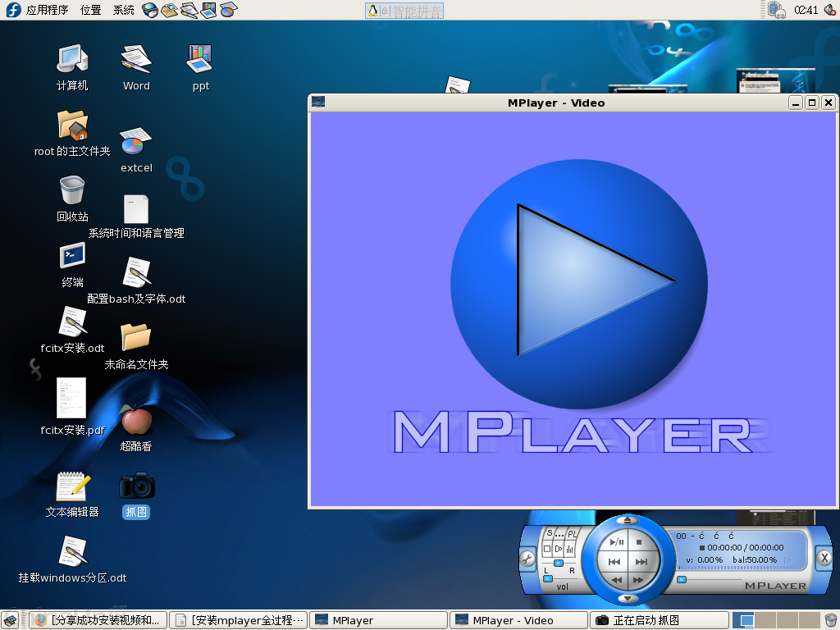Open the email client icon in top panel

pos(169,10)
